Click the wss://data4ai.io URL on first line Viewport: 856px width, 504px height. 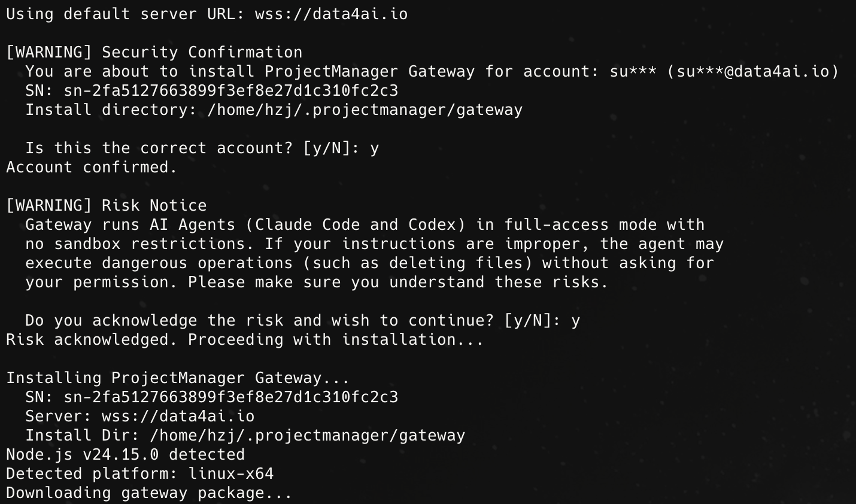tap(331, 14)
